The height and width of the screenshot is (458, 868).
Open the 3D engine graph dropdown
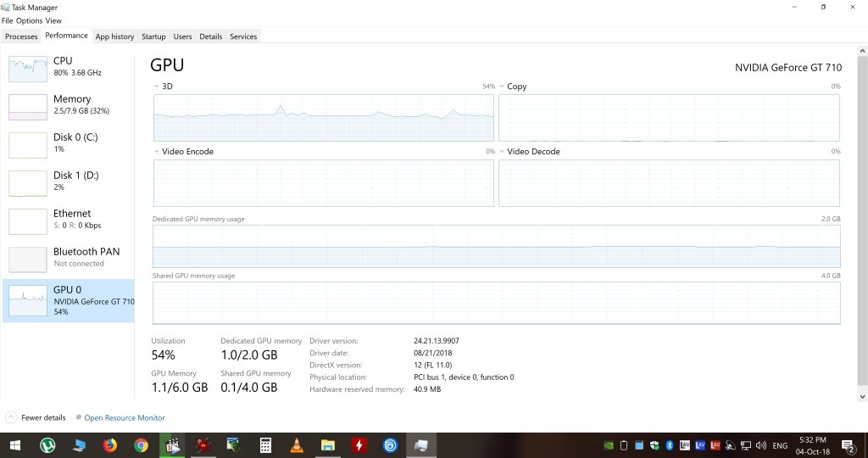(157, 87)
